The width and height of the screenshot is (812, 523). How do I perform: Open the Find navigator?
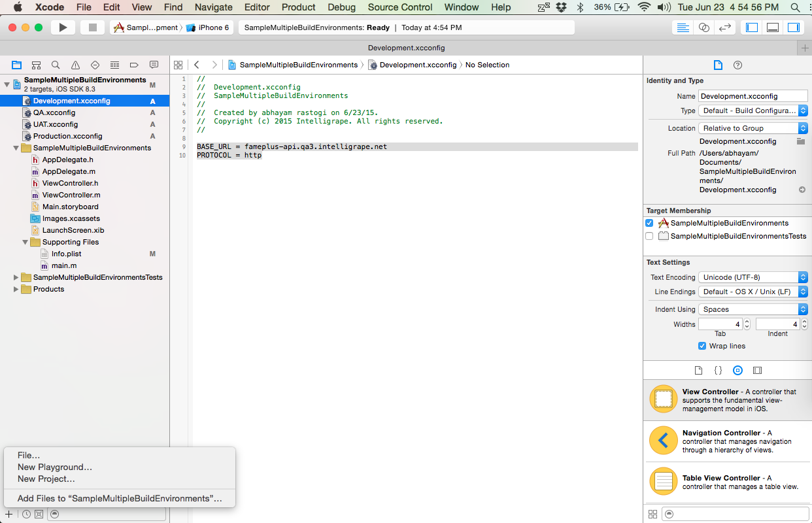[56, 65]
